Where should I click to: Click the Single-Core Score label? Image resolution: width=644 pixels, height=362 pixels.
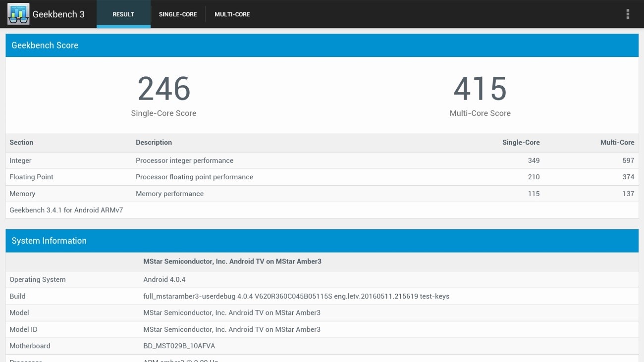[x=163, y=113]
